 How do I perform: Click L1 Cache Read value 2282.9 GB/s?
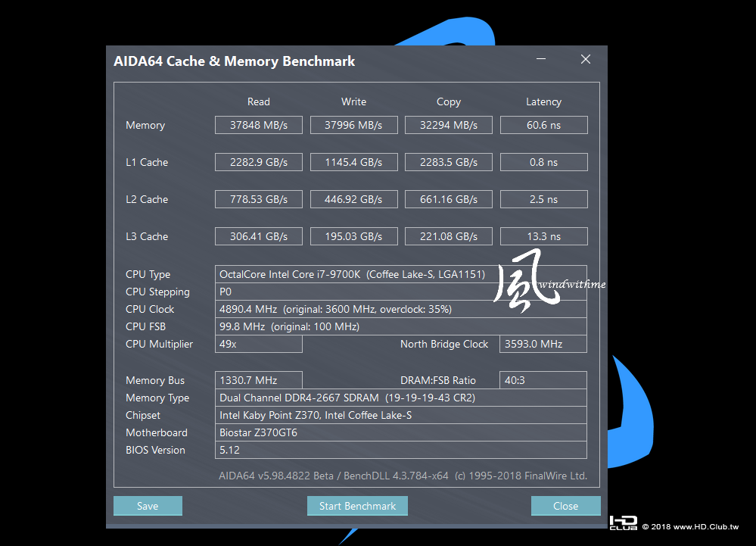258,162
